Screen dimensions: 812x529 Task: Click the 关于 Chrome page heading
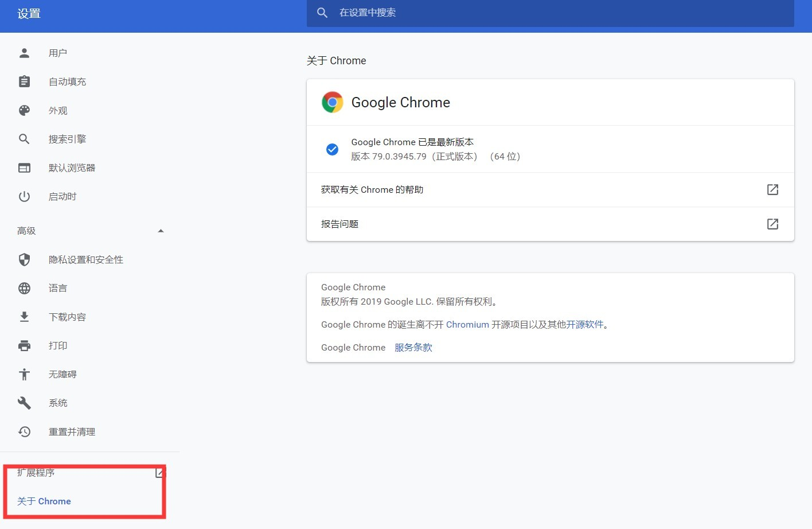[x=336, y=61]
